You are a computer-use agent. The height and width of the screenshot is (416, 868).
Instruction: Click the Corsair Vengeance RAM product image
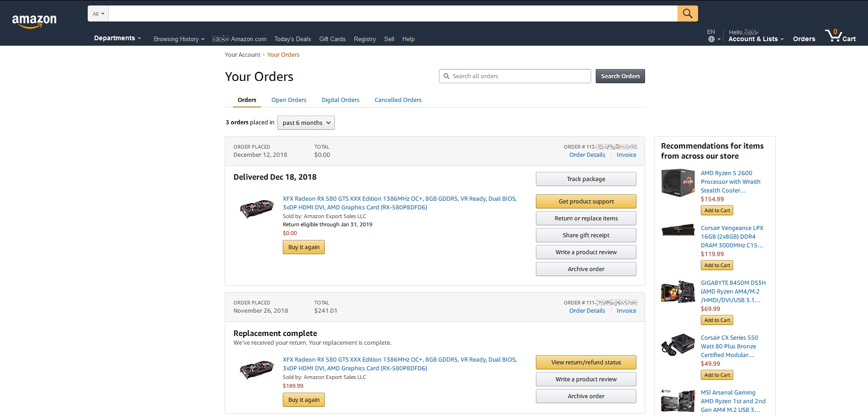[678, 230]
